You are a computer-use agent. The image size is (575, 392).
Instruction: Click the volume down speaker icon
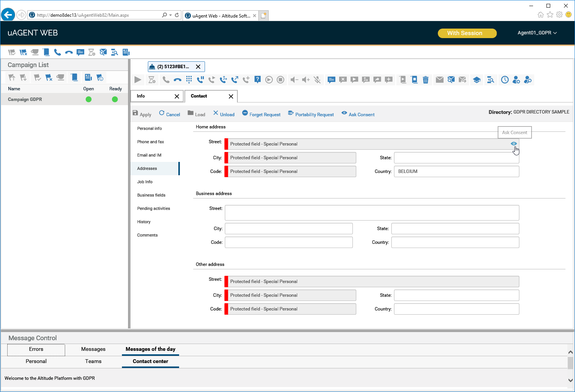[294, 80]
